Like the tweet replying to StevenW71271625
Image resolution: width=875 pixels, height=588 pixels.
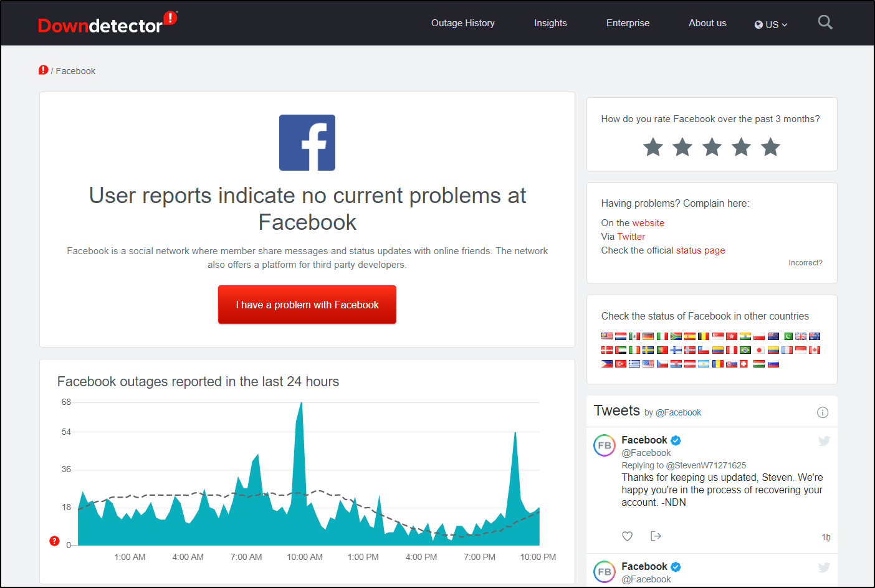click(628, 536)
